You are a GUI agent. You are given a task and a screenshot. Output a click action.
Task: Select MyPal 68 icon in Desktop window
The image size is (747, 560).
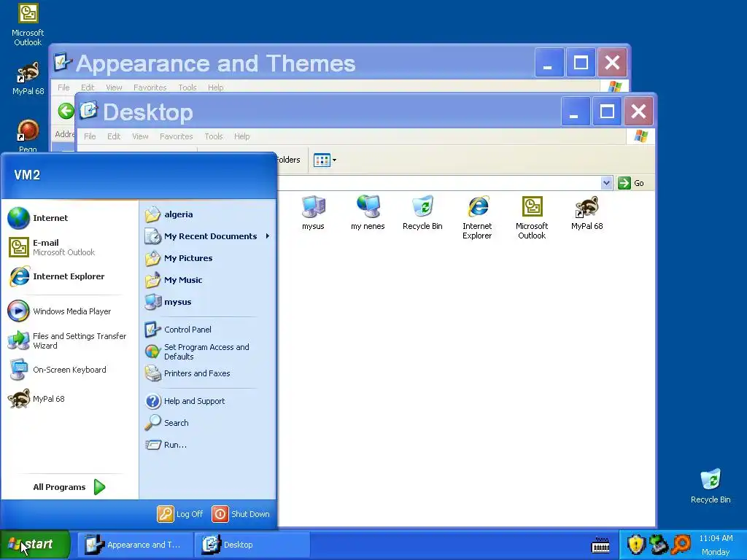tap(587, 213)
